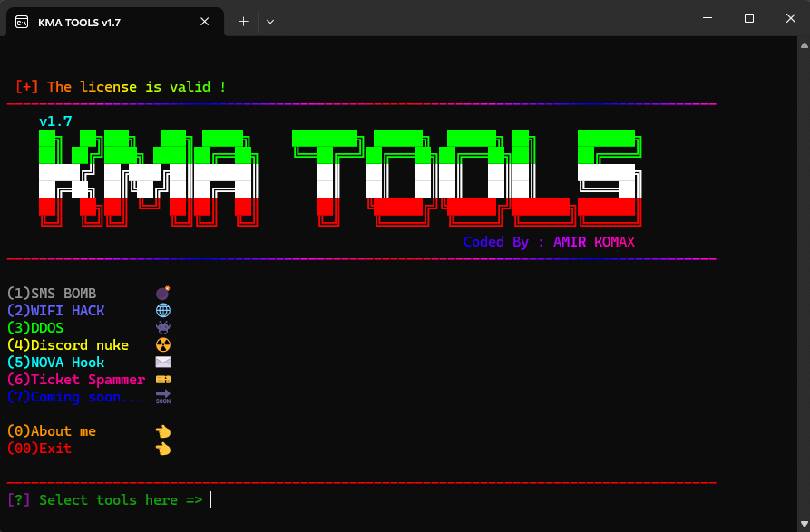Click the globe icon next to WIFI HACK
This screenshot has width=810, height=532.
[x=163, y=310]
